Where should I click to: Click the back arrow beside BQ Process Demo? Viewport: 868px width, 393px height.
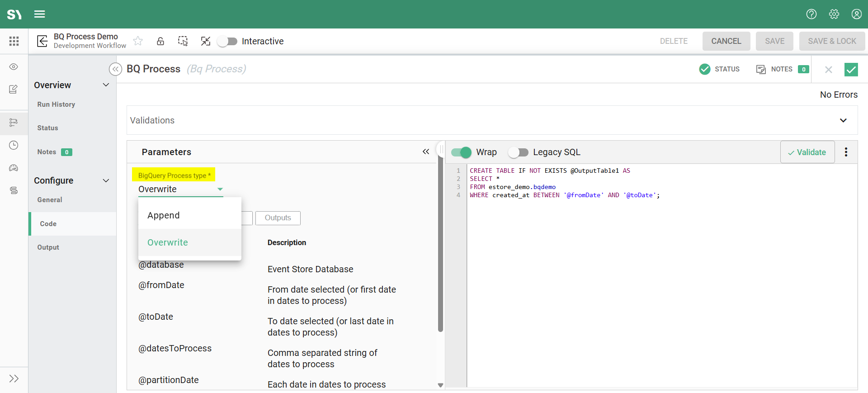tap(42, 41)
